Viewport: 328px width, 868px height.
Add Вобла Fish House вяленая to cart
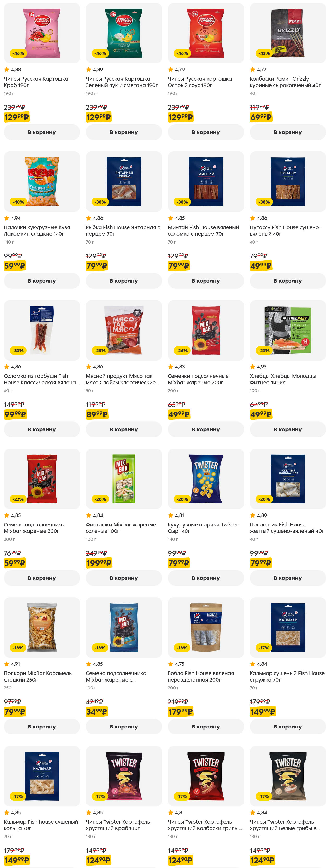point(206,727)
